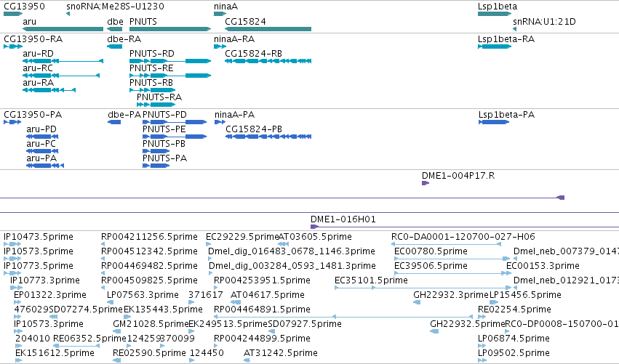Select the RE02590.5prime label

coord(149,353)
